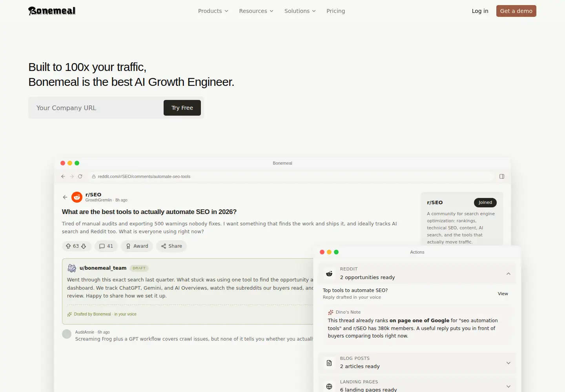565x392 pixels.
Task: Expand the Blog Posts section
Action: 508,363
